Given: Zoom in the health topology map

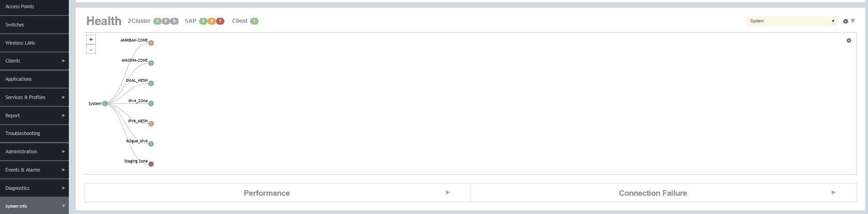Looking at the screenshot, I should tap(91, 40).
